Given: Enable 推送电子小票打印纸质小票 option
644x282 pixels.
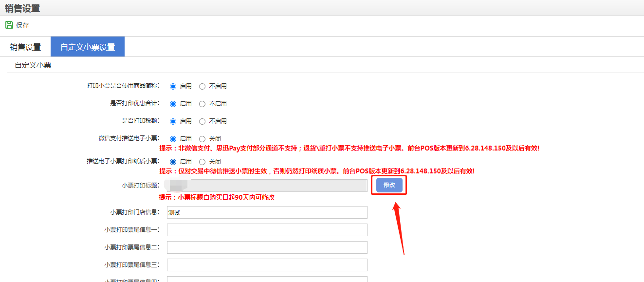Looking at the screenshot, I should pos(173,162).
